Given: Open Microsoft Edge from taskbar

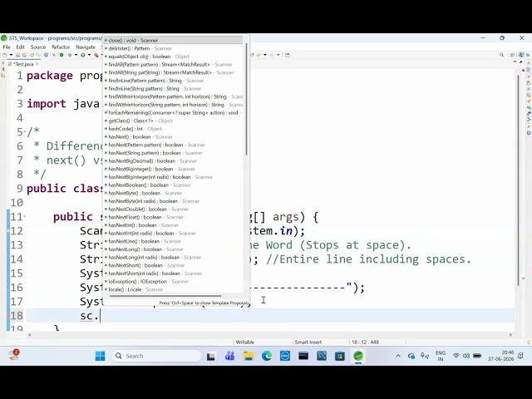Looking at the screenshot, I should click(267, 356).
